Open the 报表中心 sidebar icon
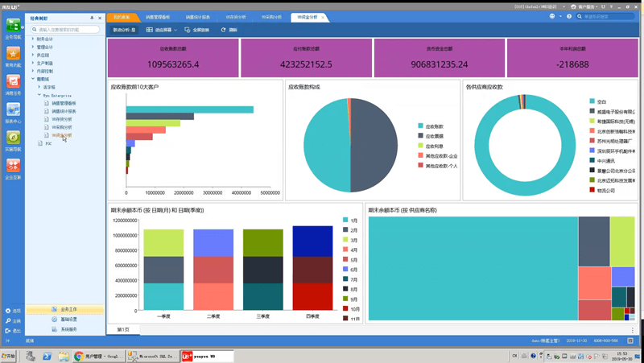The image size is (644, 363). pyautogui.click(x=13, y=109)
